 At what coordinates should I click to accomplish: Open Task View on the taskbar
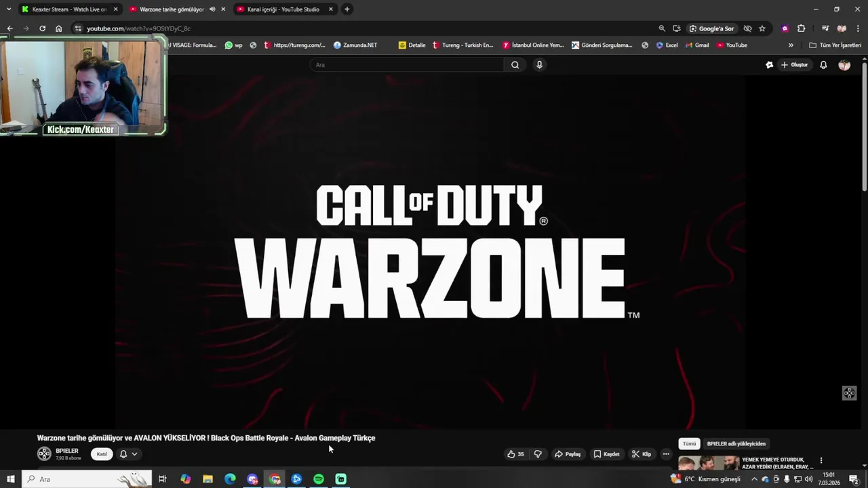(x=163, y=479)
